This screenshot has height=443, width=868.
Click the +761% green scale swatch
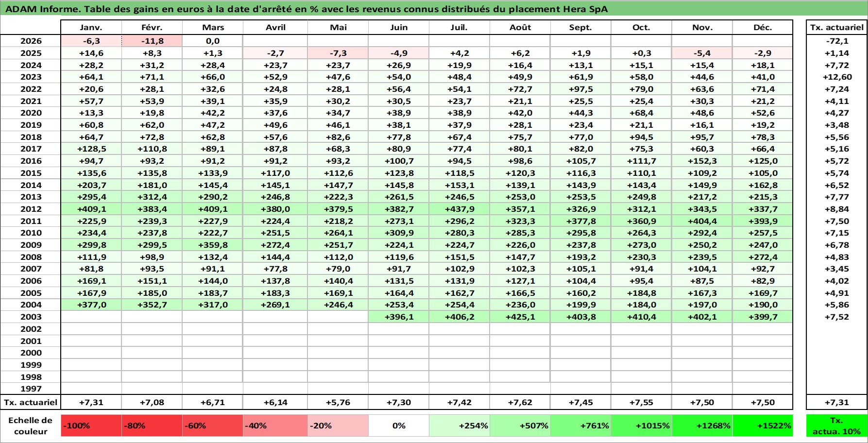click(581, 426)
